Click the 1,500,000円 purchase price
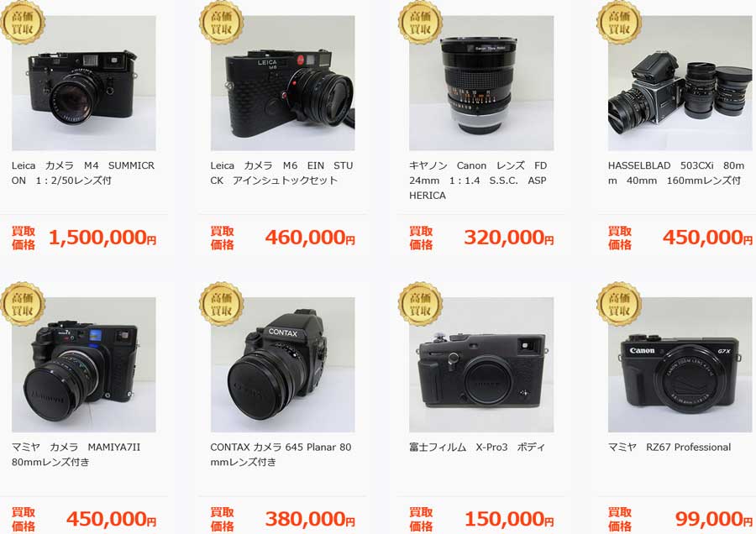The height and width of the screenshot is (534, 756). pyautogui.click(x=102, y=238)
